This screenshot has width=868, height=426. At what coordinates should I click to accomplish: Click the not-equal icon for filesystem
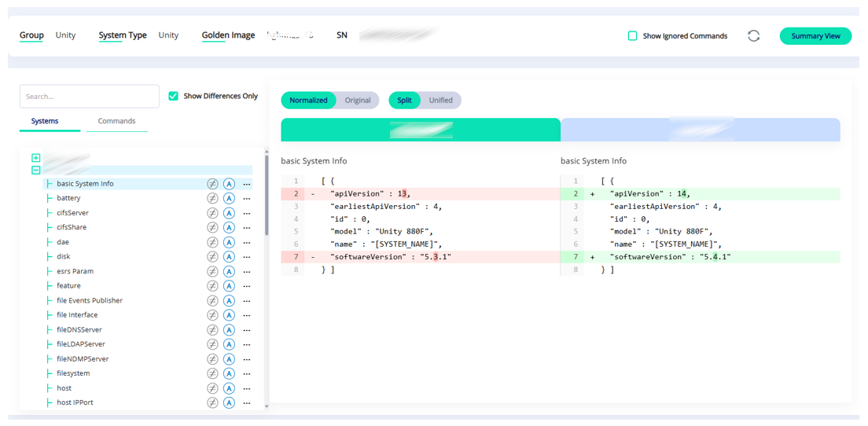(x=212, y=373)
